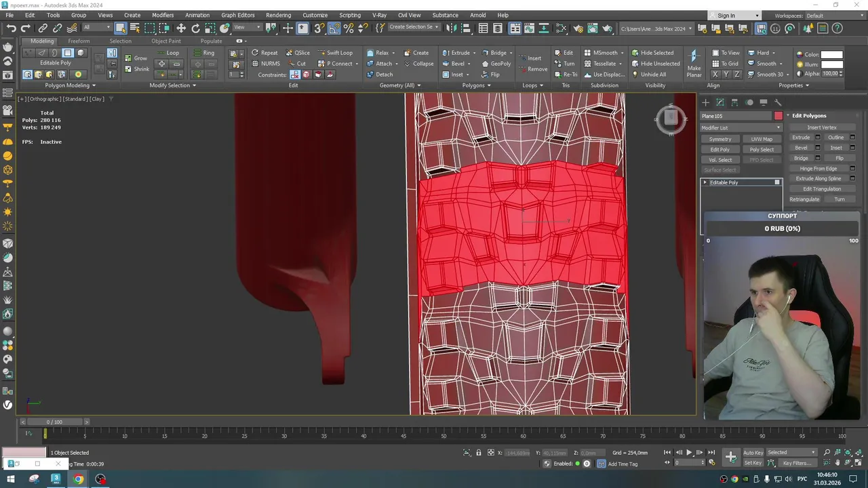Toggle the Editable Poly modifier visibility box
868x488 pixels.
777,182
